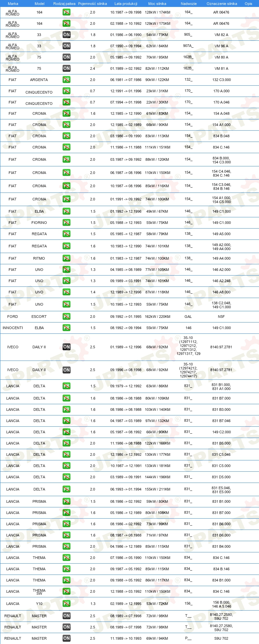Screen dimensions: 259x644
Task: Click petrol icon in Fiat Cinquecento 22kW row
Action: point(67,102)
